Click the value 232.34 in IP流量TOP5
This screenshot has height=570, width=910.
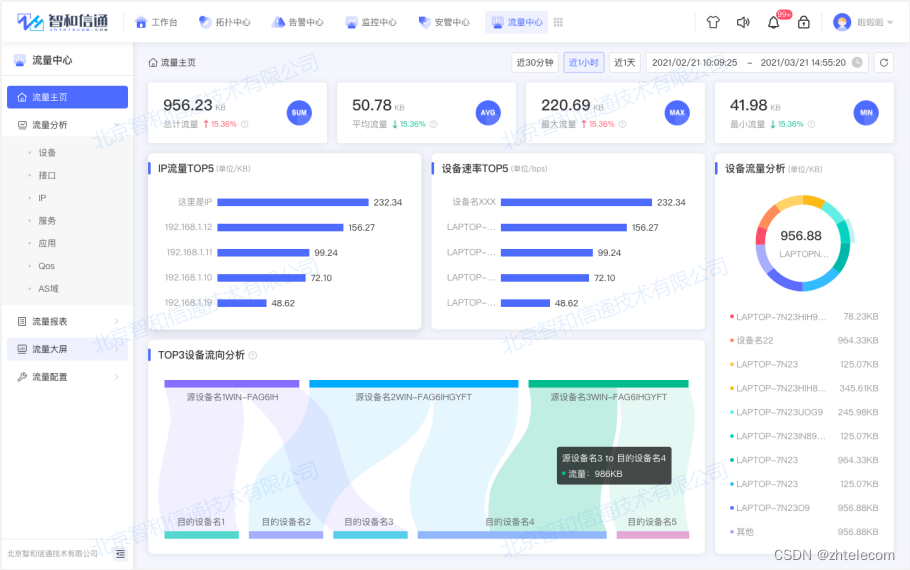pyautogui.click(x=388, y=203)
